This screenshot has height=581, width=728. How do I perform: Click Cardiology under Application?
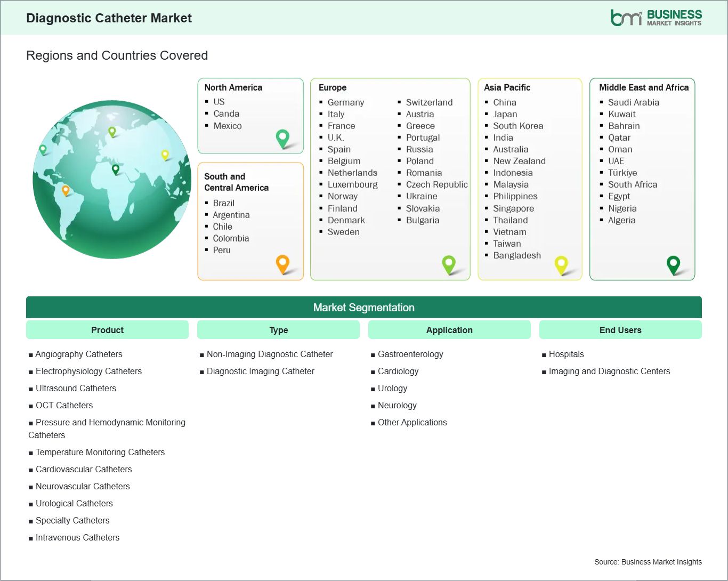click(398, 371)
